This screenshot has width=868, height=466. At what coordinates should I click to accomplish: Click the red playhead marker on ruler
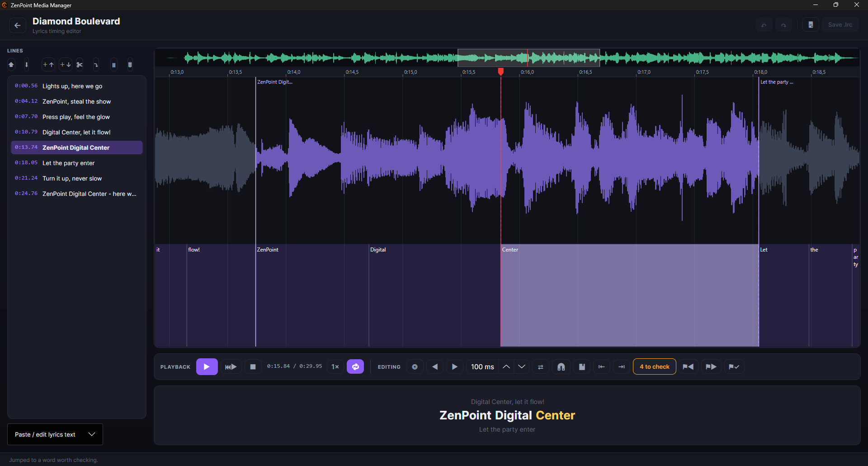(501, 71)
